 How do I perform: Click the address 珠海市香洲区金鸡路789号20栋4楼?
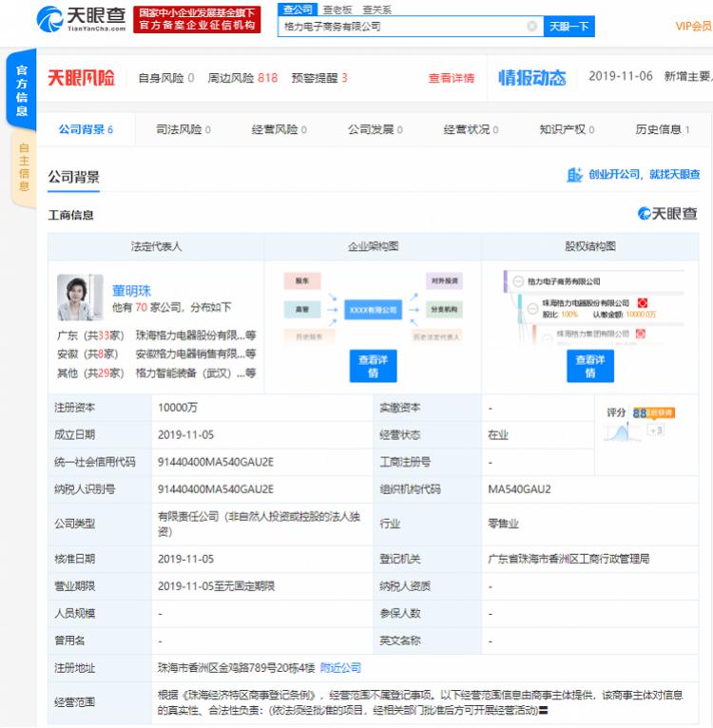[x=236, y=667]
